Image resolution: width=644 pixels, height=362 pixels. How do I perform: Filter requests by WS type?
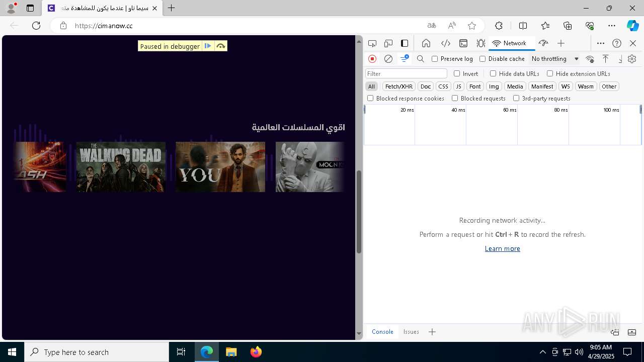(566, 86)
